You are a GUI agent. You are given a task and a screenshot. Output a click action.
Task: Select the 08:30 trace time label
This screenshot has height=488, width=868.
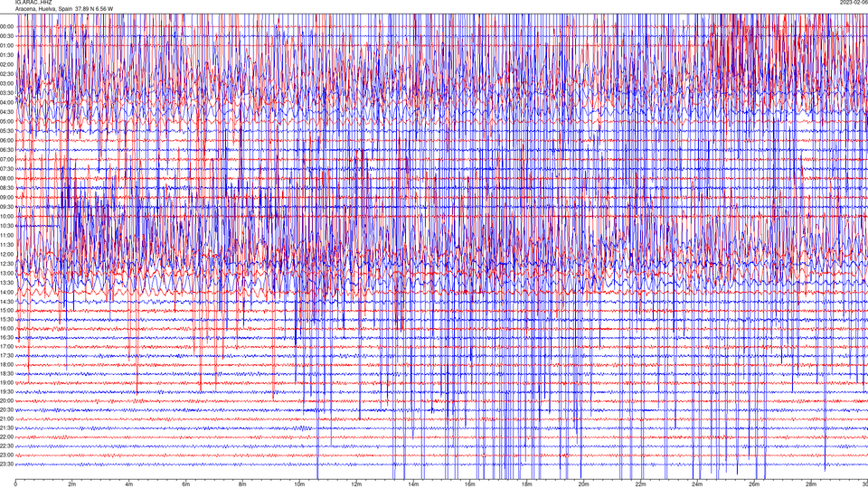point(6,188)
